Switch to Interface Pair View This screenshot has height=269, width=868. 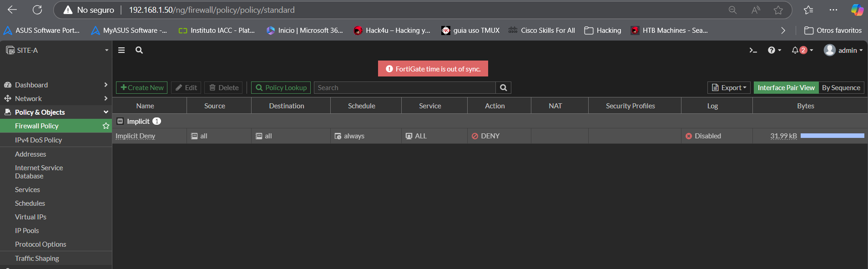click(x=786, y=88)
